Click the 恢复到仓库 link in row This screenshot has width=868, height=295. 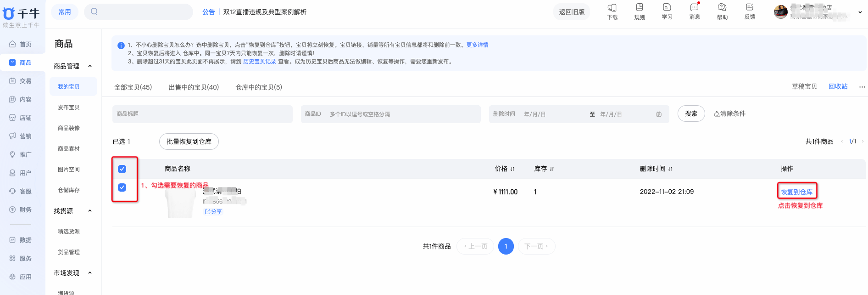(x=796, y=192)
